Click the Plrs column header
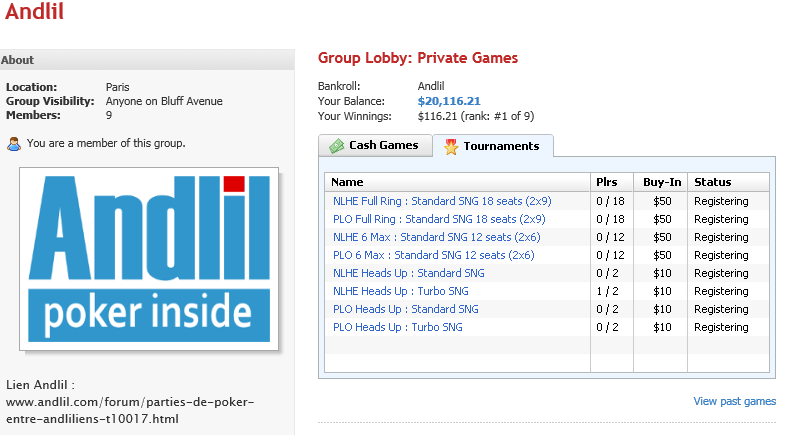The width and height of the screenshot is (789, 435). pos(612,182)
